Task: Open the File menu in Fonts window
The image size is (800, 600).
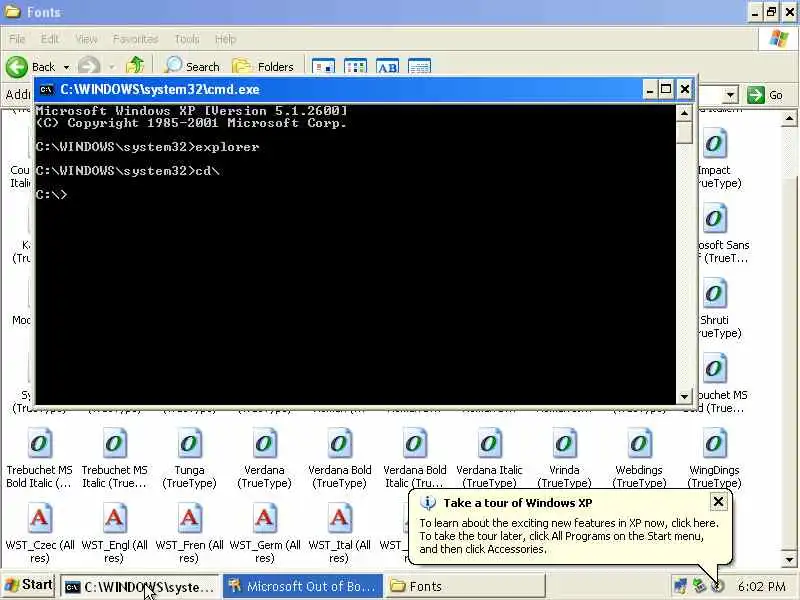Action: click(17, 39)
